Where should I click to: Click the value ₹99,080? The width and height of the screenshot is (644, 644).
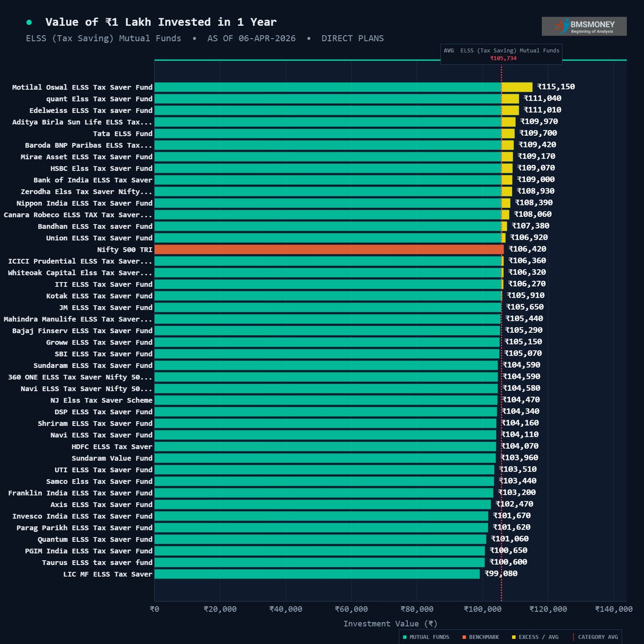coord(501,574)
